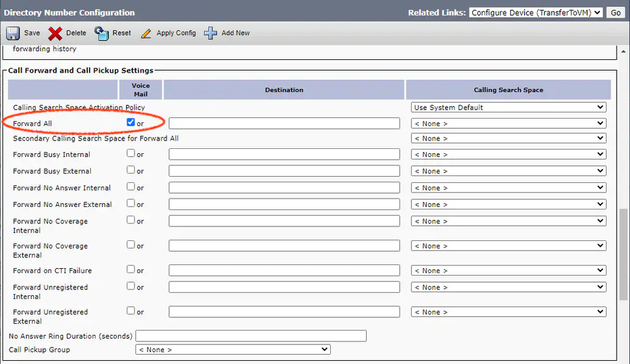
Task: Click the Reset icon
Action: [x=102, y=33]
